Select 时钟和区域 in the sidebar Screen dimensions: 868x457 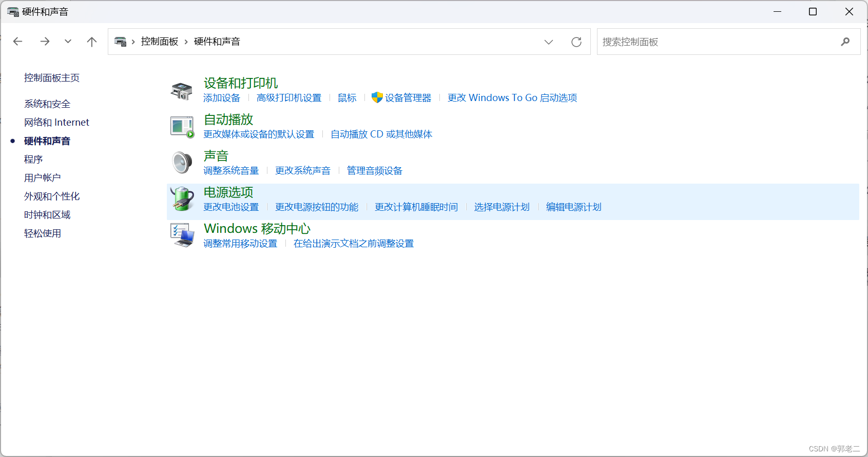point(47,214)
